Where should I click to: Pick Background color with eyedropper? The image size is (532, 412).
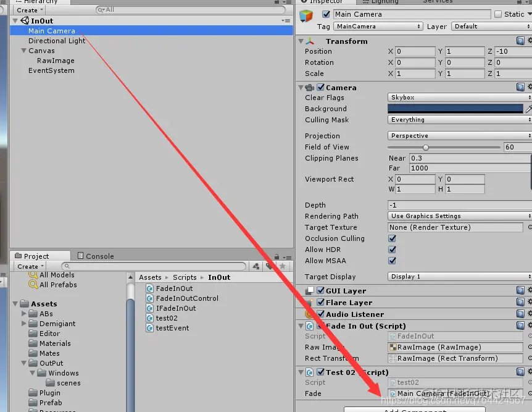[528, 109]
